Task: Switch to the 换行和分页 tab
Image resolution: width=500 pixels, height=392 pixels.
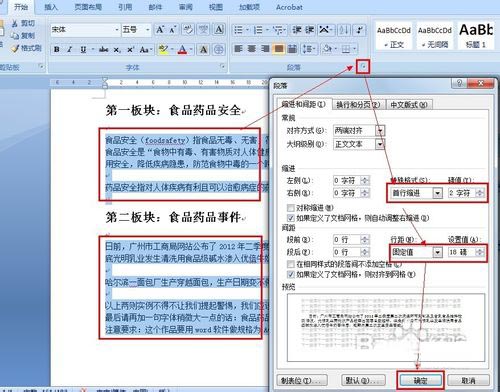Action: click(358, 105)
